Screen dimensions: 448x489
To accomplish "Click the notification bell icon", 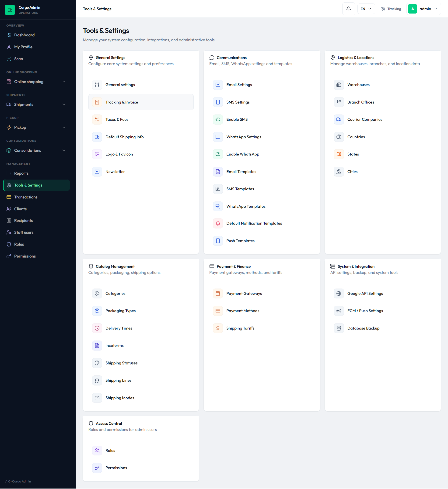I will 348,9.
